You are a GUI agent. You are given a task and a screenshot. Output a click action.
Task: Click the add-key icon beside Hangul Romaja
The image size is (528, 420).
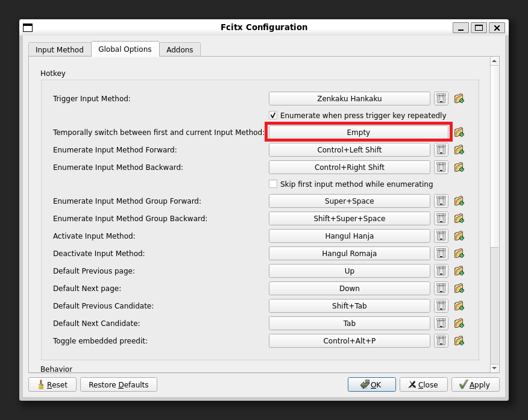(x=459, y=254)
